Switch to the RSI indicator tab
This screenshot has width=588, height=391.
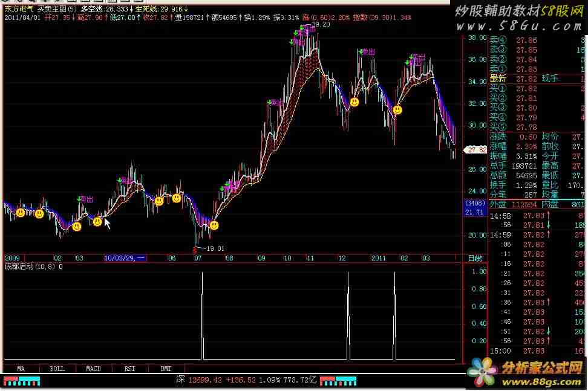click(129, 369)
